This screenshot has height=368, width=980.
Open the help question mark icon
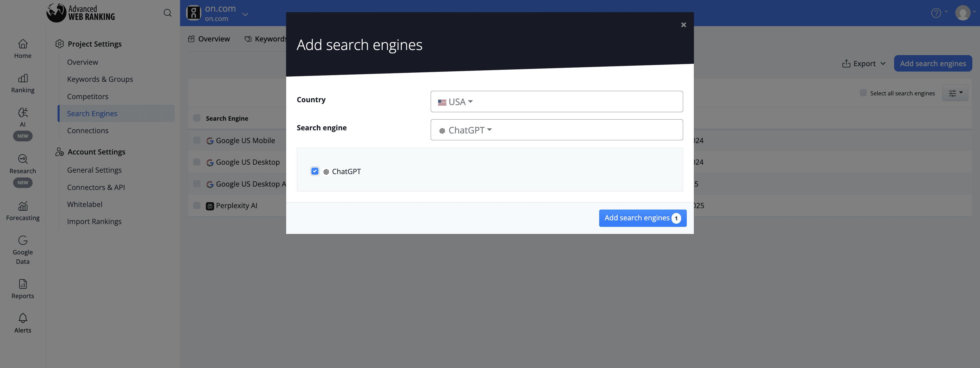coord(936,13)
